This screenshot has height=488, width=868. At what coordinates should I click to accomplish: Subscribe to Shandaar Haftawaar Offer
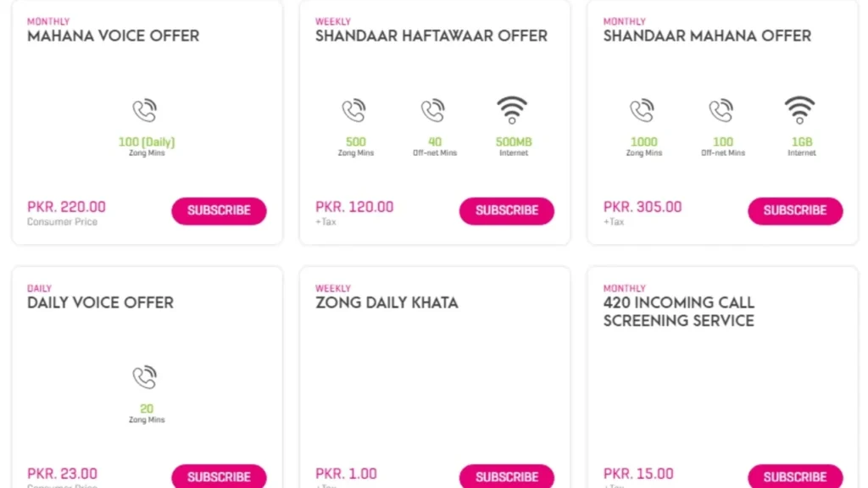pos(507,211)
